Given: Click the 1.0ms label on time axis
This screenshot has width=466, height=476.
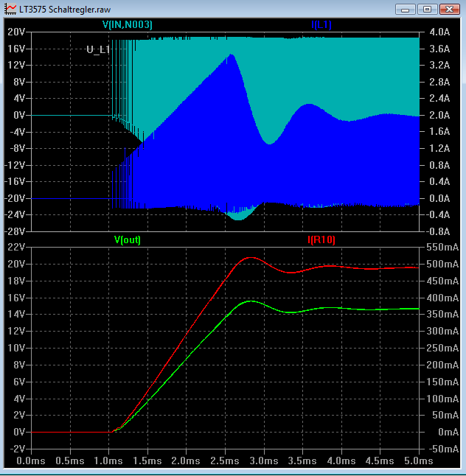Looking at the screenshot, I should pos(108,461).
